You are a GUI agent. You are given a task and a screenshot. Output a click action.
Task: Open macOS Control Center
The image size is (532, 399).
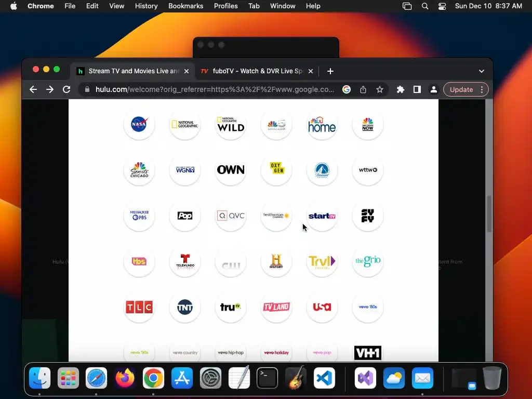pos(442,6)
